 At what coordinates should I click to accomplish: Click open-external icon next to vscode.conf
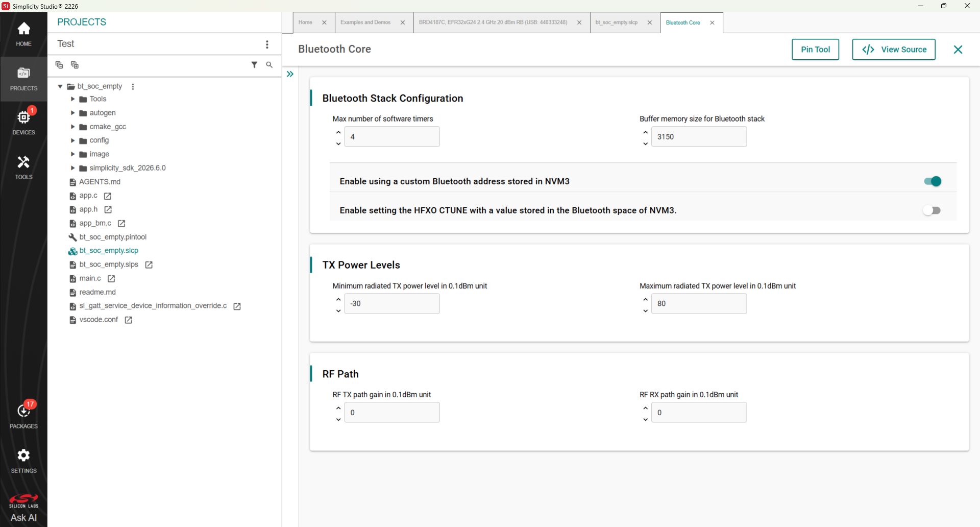point(129,320)
